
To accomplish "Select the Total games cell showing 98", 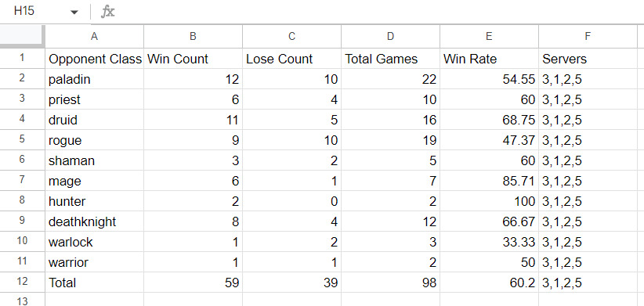I will click(x=390, y=283).
